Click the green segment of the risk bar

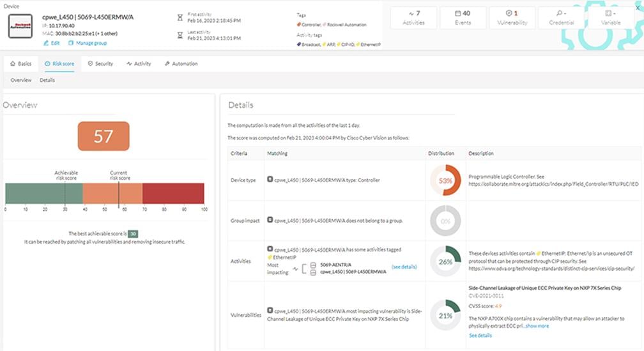click(x=44, y=193)
